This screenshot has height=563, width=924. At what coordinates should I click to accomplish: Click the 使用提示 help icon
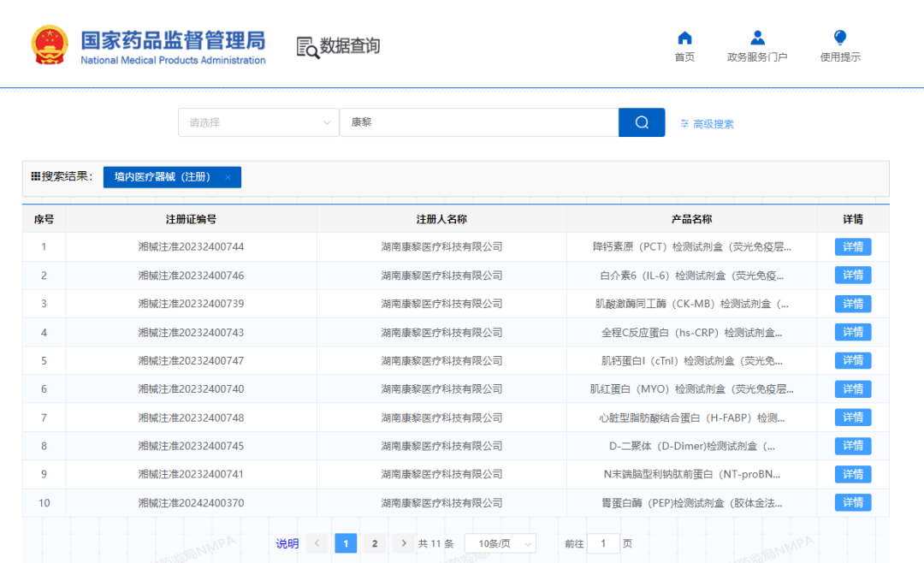click(x=838, y=38)
